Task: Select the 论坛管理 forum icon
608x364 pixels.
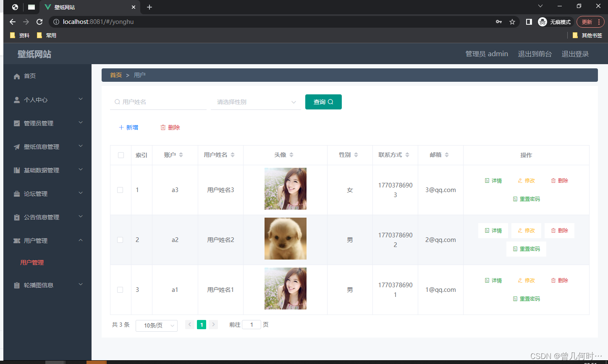Action: click(x=16, y=193)
